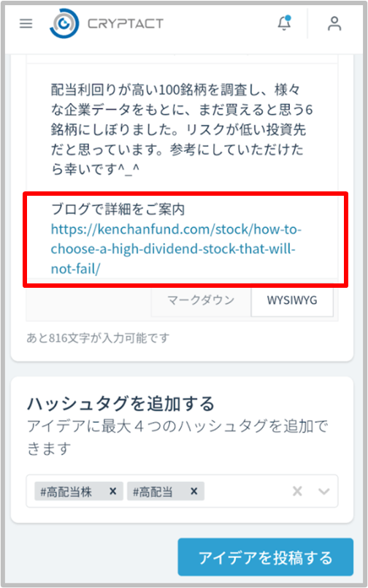Open the hamburger navigation menu
Screen dimensions: 368x588
click(26, 23)
